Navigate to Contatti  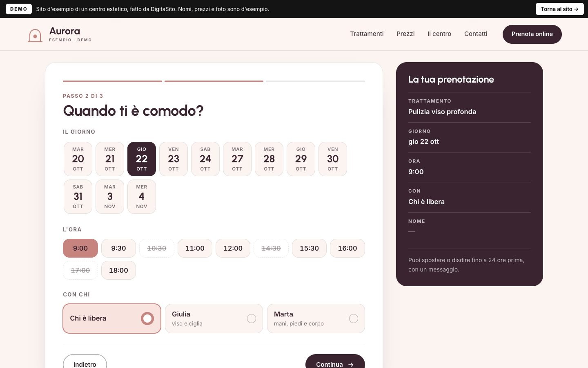476,34
